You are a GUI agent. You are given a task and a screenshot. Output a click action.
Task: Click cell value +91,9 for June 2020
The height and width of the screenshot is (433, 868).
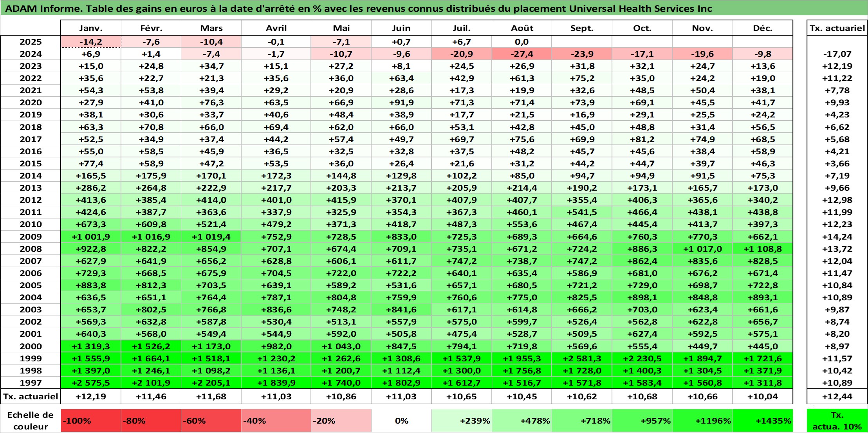coord(401,103)
